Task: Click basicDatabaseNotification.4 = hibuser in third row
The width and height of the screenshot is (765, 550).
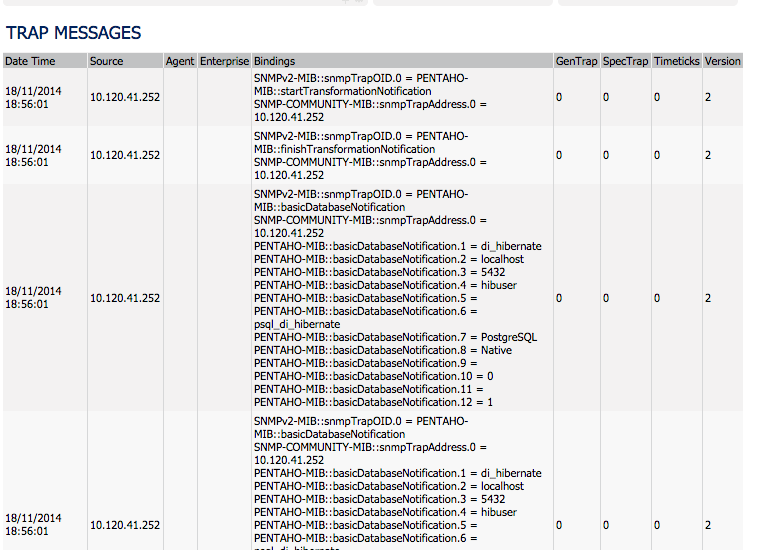Action: 385,285
